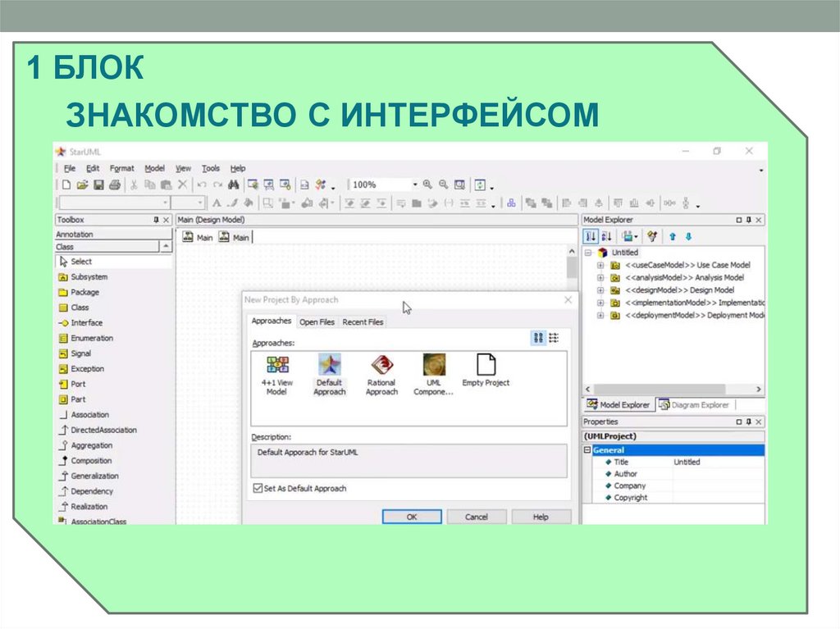Click the Help button in the dialog

click(x=541, y=517)
